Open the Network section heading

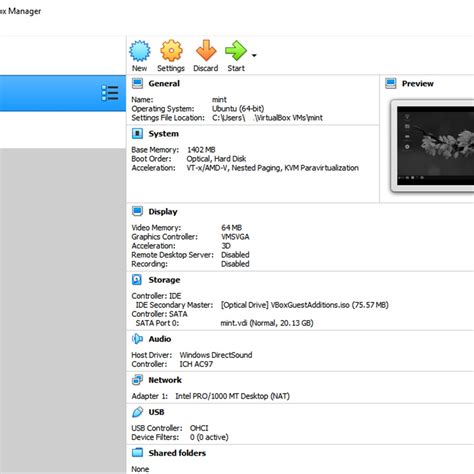(x=165, y=380)
